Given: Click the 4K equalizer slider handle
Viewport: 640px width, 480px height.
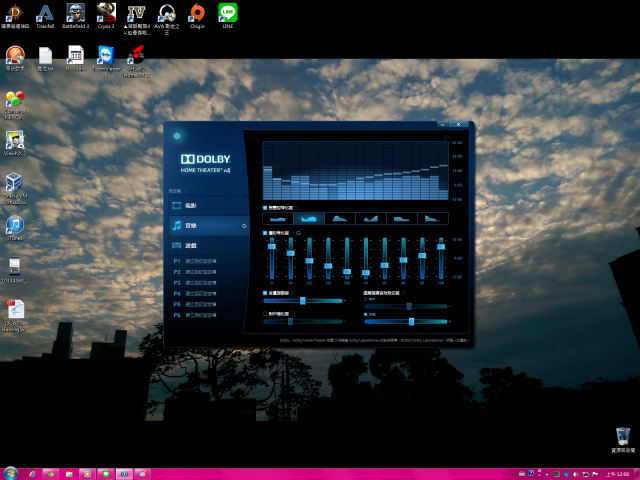Looking at the screenshot, I should click(403, 260).
